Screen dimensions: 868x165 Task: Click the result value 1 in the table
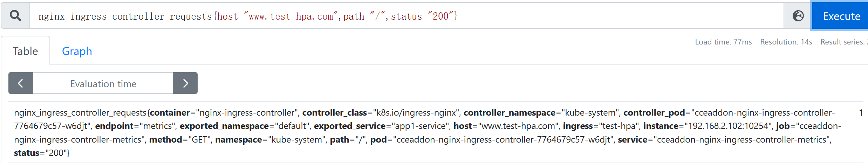(861, 113)
